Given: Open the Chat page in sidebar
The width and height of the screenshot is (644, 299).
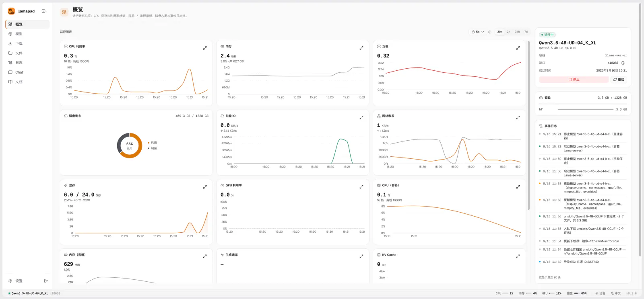Looking at the screenshot, I should point(27,72).
